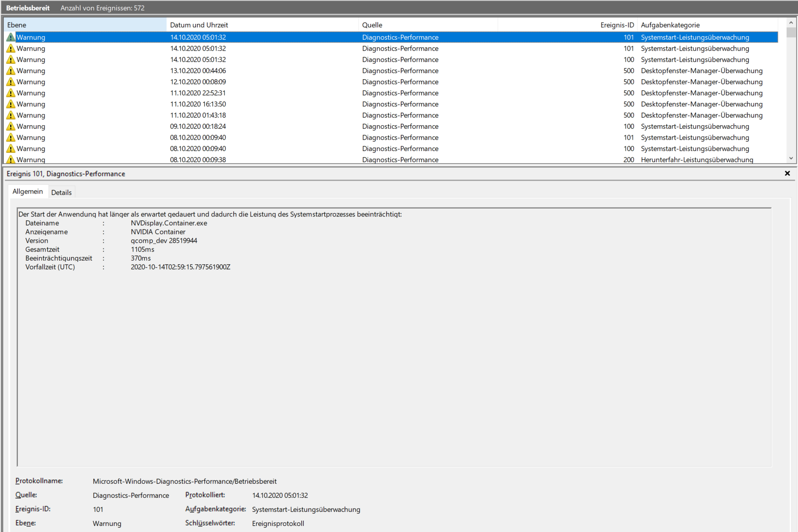This screenshot has height=532, width=798.
Task: Switch to the Details tab
Action: point(61,192)
